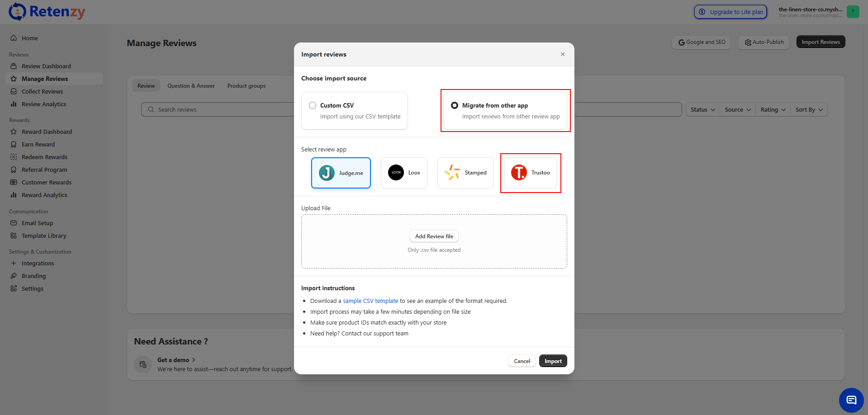Click "Import using our CSV template" text
The image size is (868, 415).
click(x=360, y=116)
